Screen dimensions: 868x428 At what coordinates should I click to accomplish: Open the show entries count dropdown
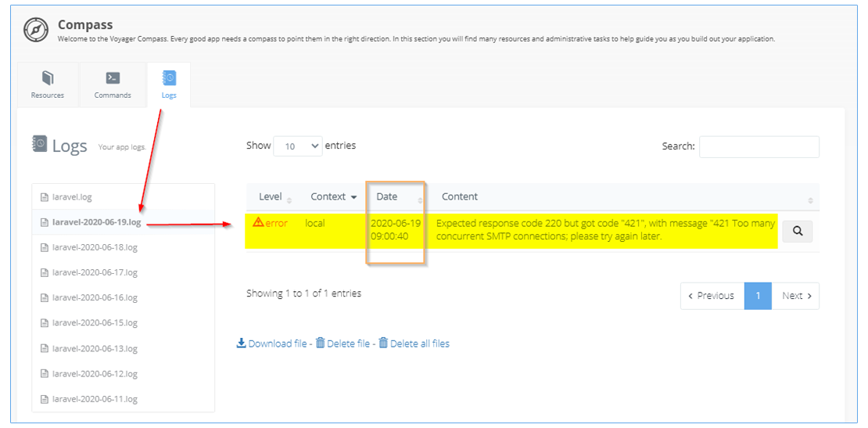[297, 146]
